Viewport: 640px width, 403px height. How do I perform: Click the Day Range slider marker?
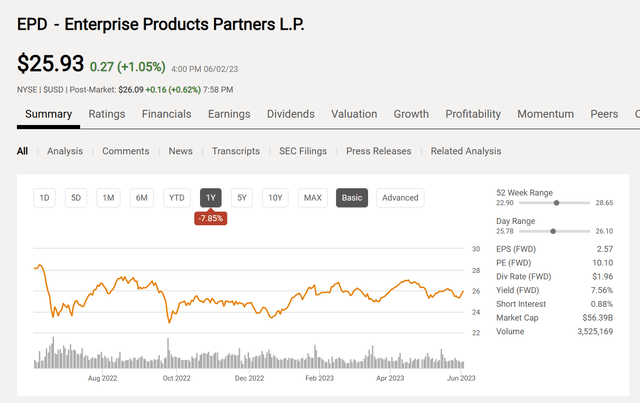553,232
